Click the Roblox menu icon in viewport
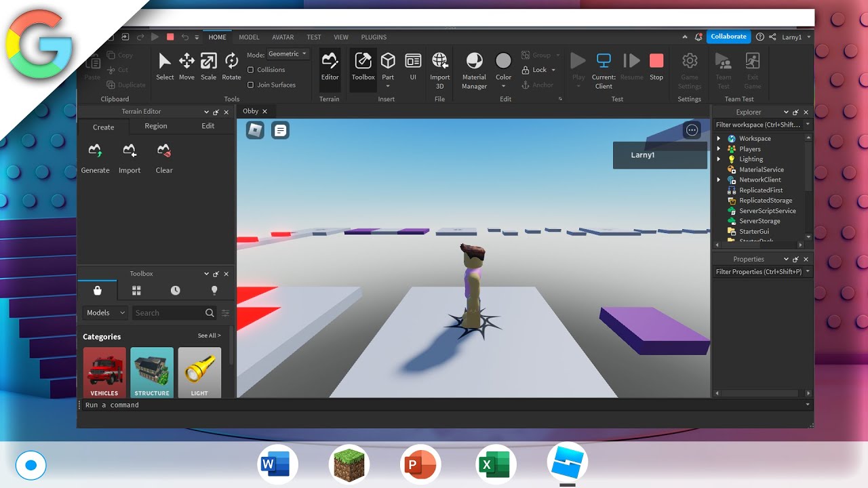The image size is (868, 488). (255, 130)
